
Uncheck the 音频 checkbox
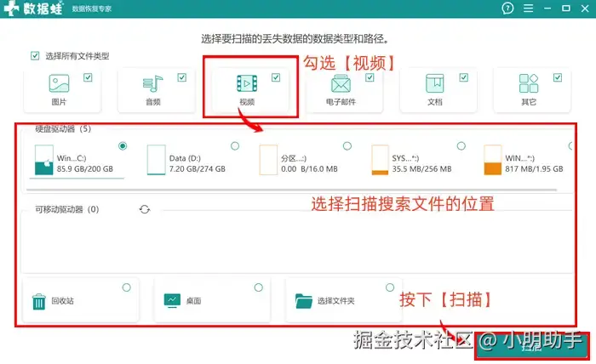click(x=181, y=77)
